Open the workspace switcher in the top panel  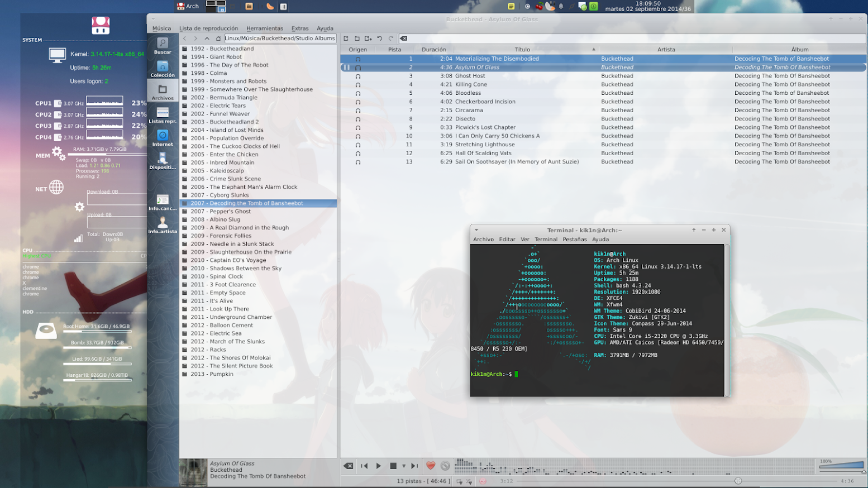pos(216,6)
